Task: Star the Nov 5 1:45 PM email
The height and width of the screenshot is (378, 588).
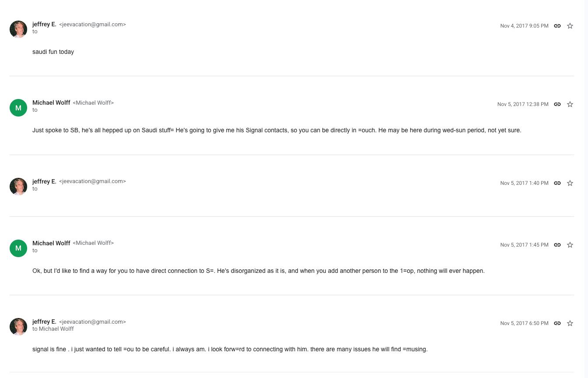Action: click(570, 245)
